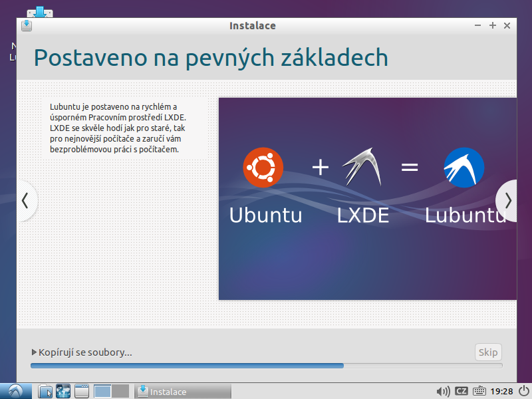This screenshot has width=532, height=399.
Task: Open the volume control in system tray
Action: (x=442, y=392)
